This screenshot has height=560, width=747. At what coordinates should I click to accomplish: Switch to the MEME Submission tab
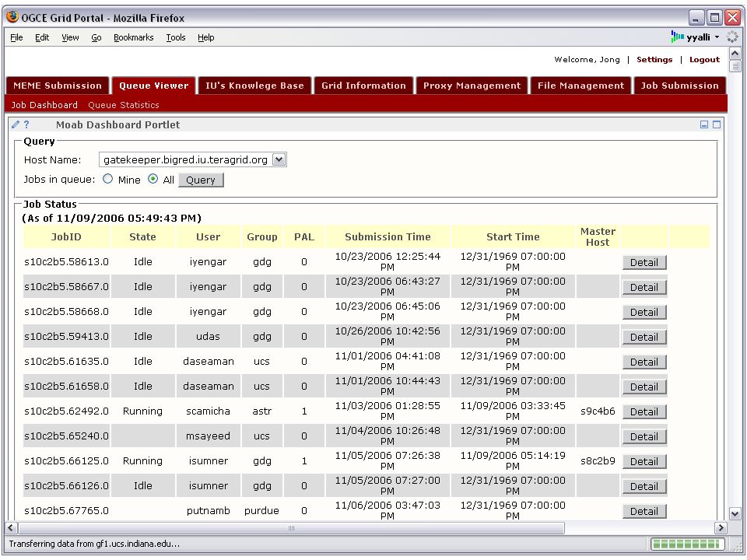tap(58, 86)
